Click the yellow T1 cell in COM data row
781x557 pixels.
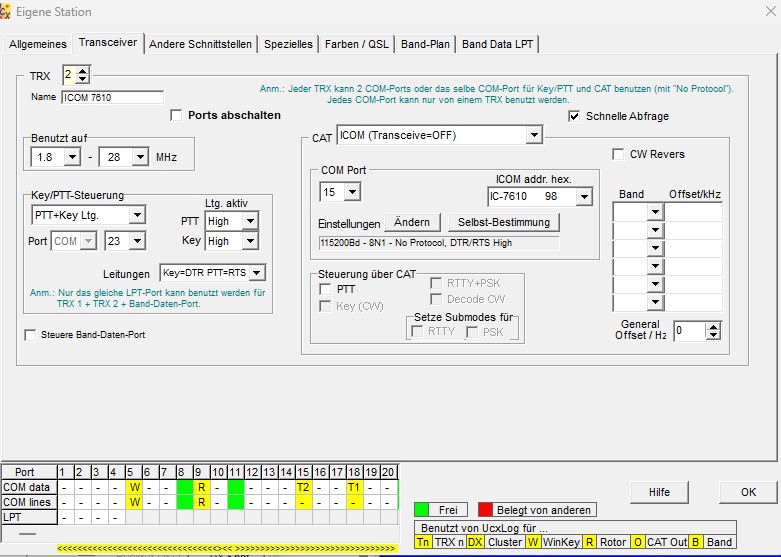coord(353,487)
